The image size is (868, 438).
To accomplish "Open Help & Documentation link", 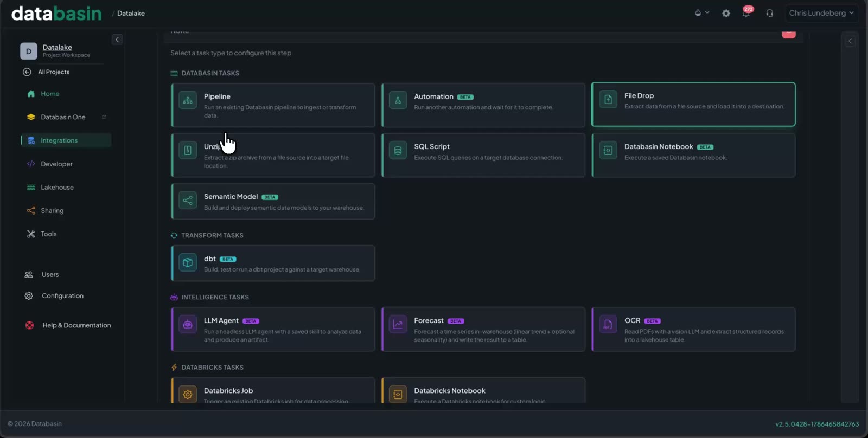I will [x=76, y=325].
